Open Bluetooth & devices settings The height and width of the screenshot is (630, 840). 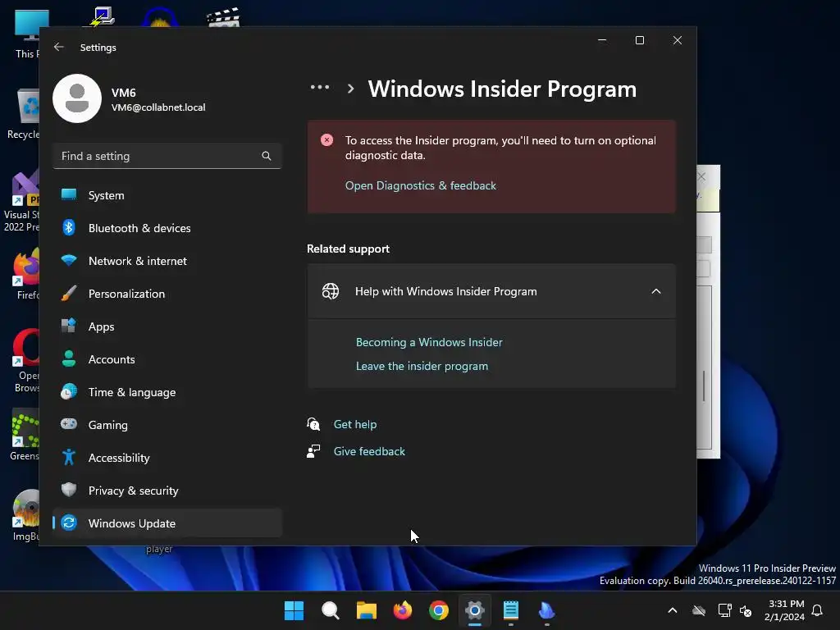coord(167,228)
